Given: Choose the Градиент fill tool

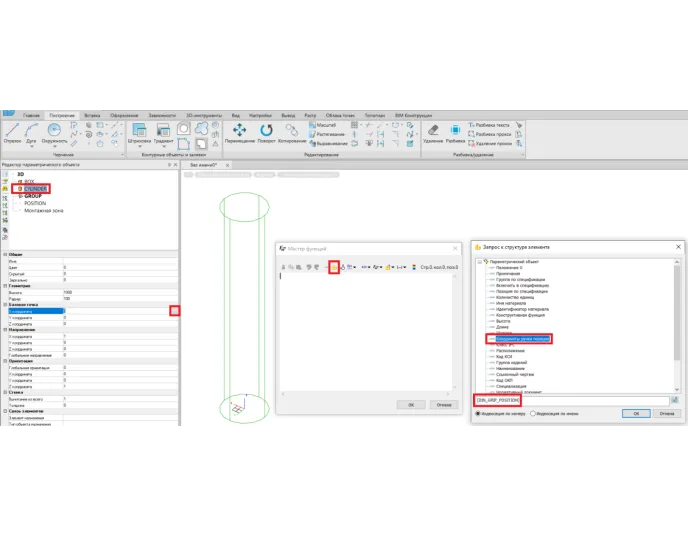Looking at the screenshot, I should (163, 133).
